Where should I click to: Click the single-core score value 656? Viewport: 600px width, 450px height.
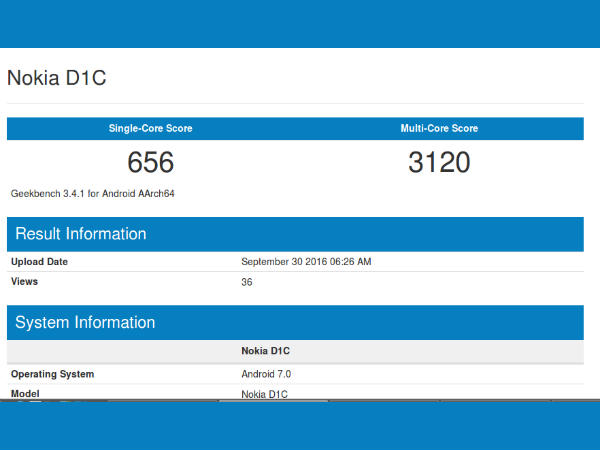150,162
